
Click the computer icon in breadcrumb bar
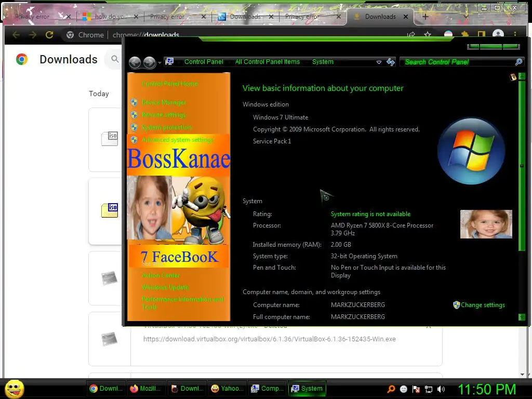click(169, 61)
